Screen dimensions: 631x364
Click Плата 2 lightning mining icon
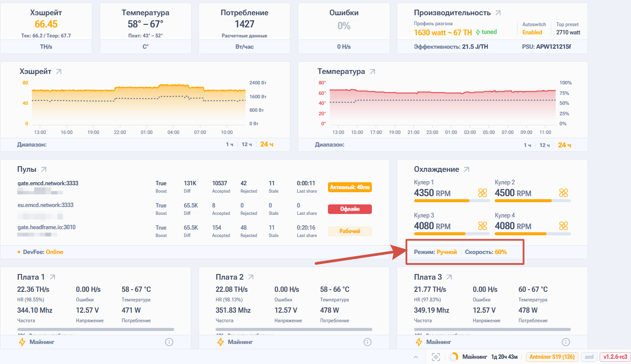(220, 342)
